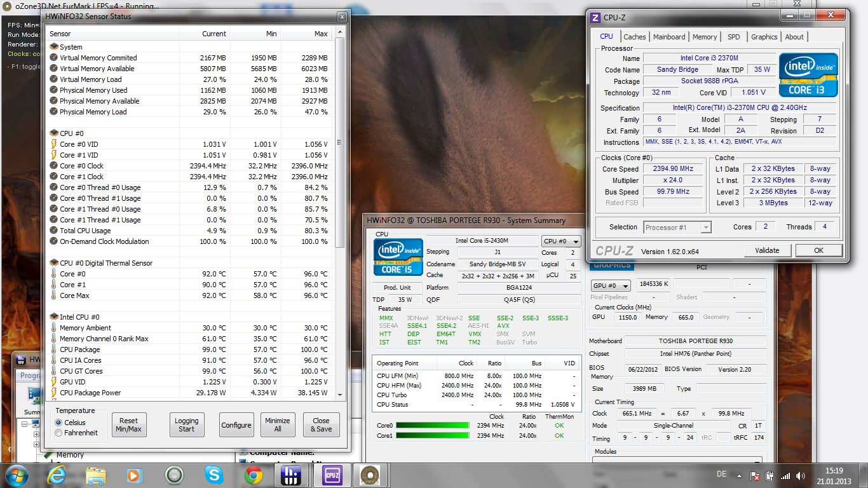The image size is (868, 488).
Task: Switch to CPU-Z via its taskbar icon
Action: [331, 475]
